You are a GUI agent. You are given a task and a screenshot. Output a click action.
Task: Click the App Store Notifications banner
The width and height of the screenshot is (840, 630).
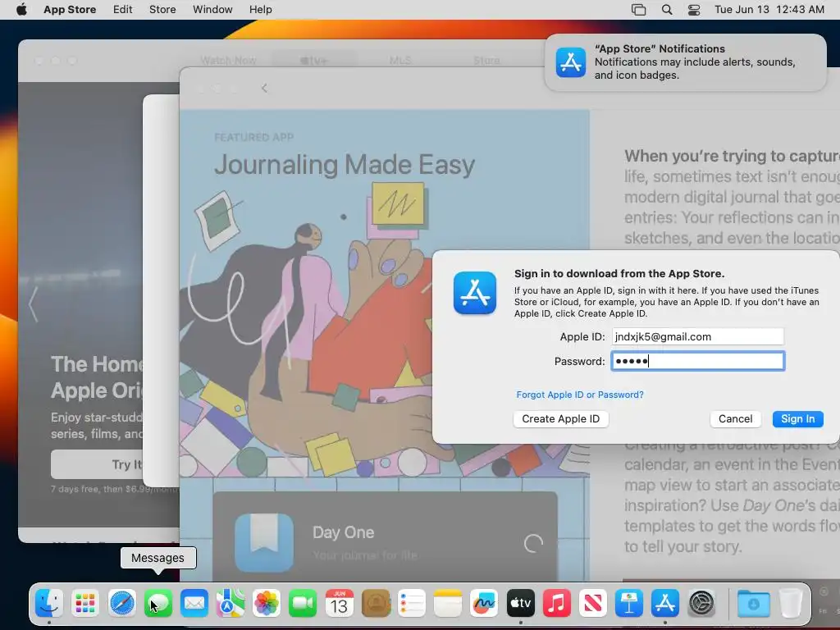685,62
